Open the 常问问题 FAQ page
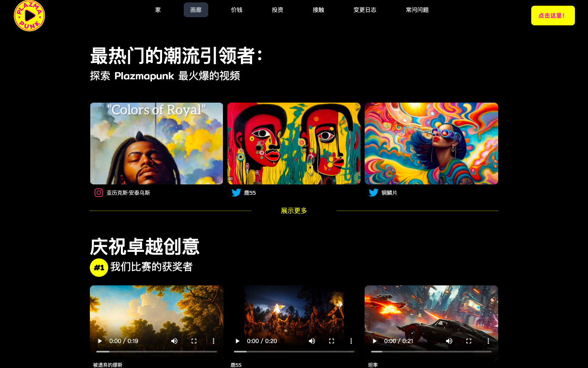 coord(417,10)
